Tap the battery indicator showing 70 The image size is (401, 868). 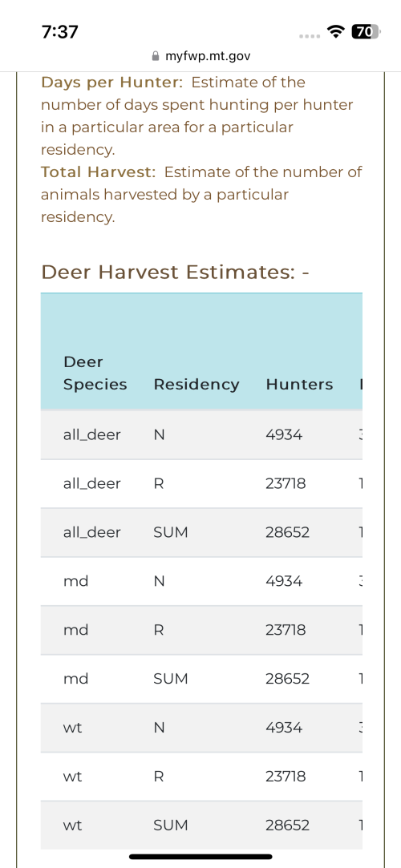365,31
